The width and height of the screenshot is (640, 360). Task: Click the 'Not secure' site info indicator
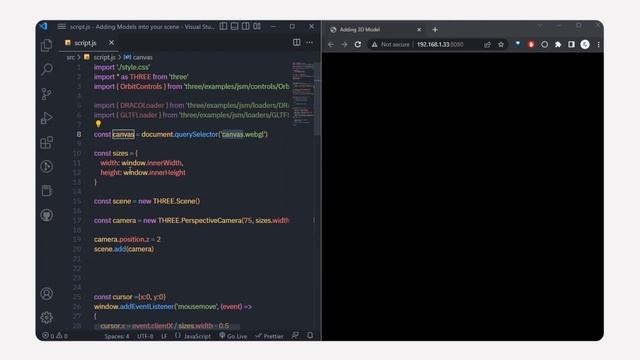click(390, 44)
